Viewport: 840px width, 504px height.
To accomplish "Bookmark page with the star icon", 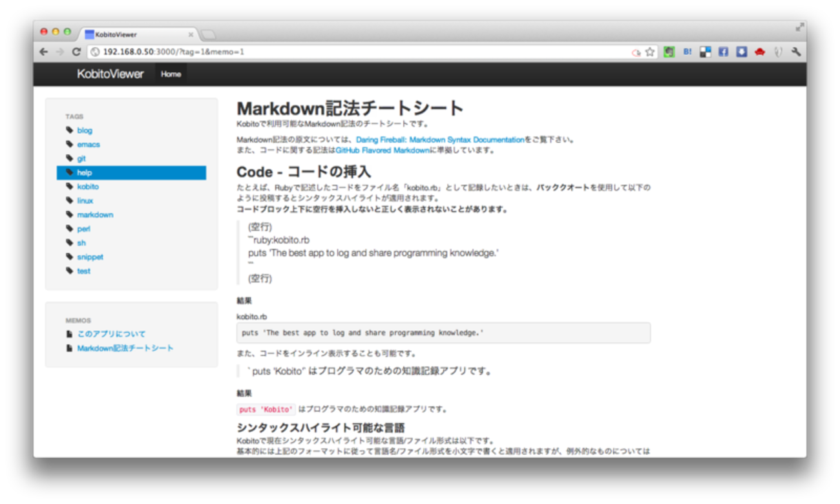I will [650, 52].
